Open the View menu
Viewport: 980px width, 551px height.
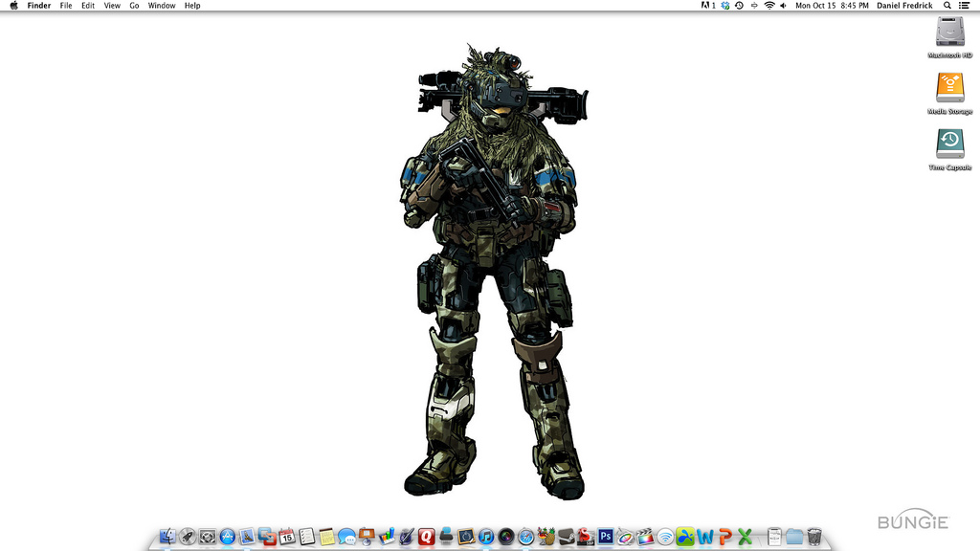(112, 6)
